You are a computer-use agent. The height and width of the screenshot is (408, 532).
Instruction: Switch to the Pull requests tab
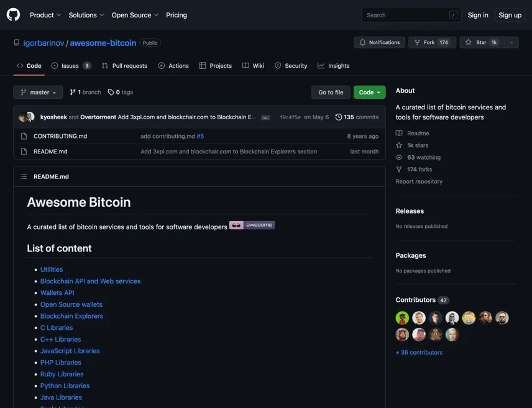click(124, 66)
